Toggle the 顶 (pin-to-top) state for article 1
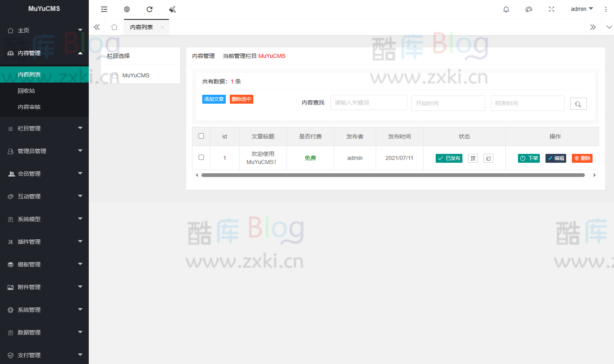This screenshot has height=364, width=614. click(x=473, y=158)
